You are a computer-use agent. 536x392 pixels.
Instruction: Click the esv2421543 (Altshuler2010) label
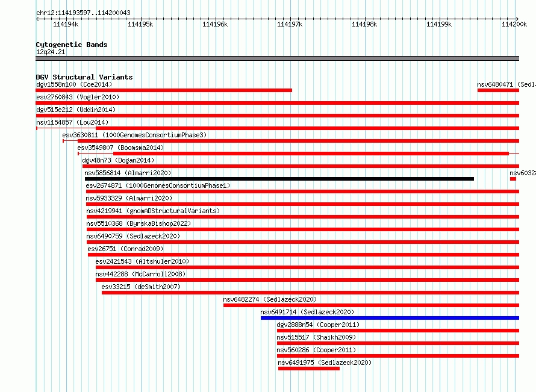coord(142,261)
